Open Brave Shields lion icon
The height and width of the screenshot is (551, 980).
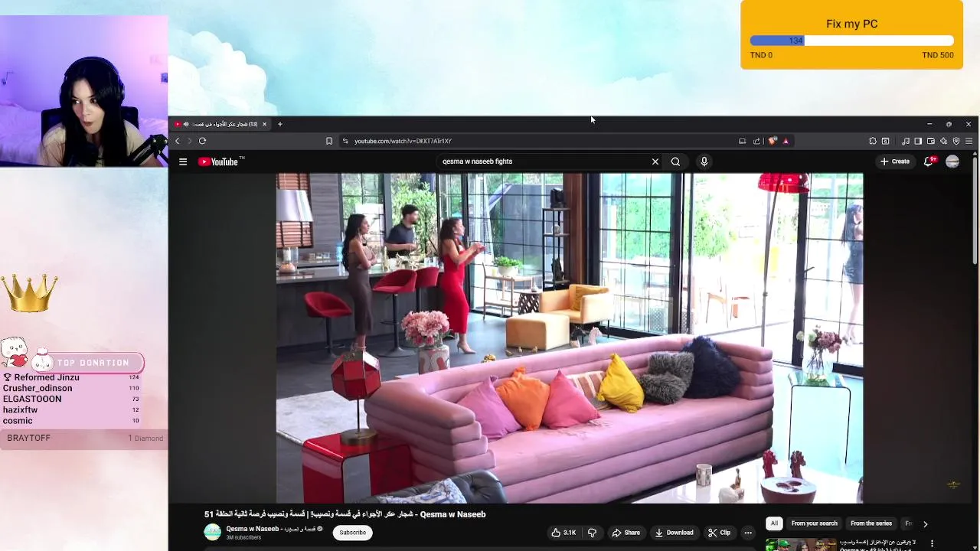click(x=773, y=141)
